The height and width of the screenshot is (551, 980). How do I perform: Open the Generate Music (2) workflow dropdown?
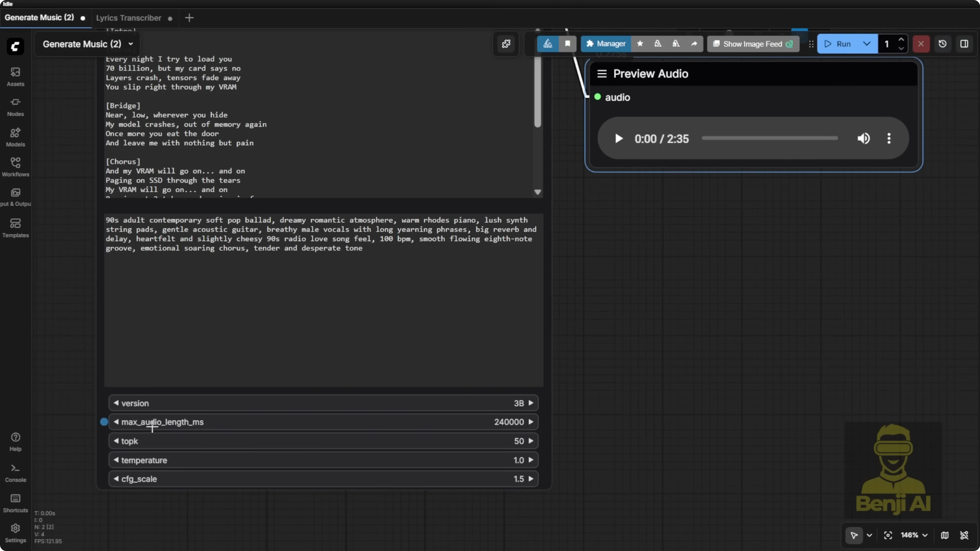click(x=130, y=44)
